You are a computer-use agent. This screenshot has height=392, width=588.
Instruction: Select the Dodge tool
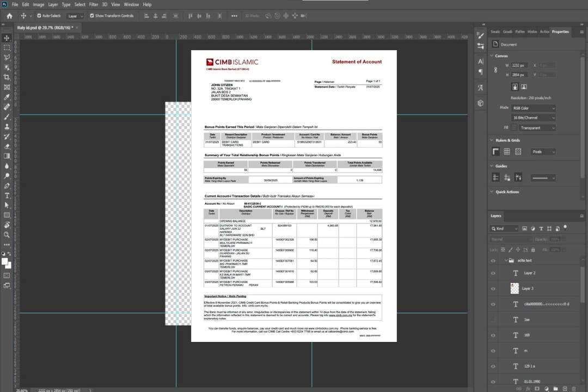[x=7, y=175]
